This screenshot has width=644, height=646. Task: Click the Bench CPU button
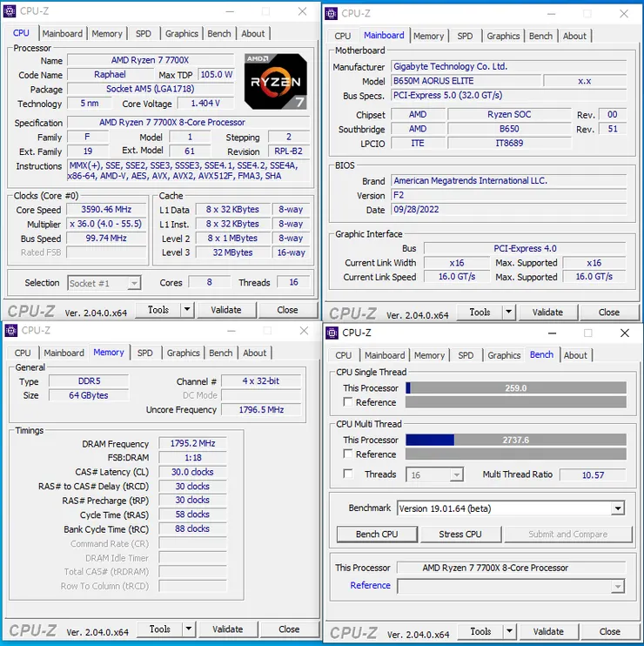click(x=377, y=535)
